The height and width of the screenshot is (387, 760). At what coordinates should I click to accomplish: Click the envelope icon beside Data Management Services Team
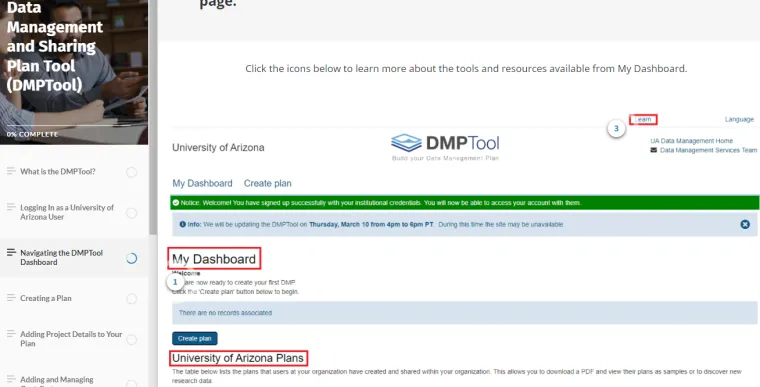(x=653, y=150)
